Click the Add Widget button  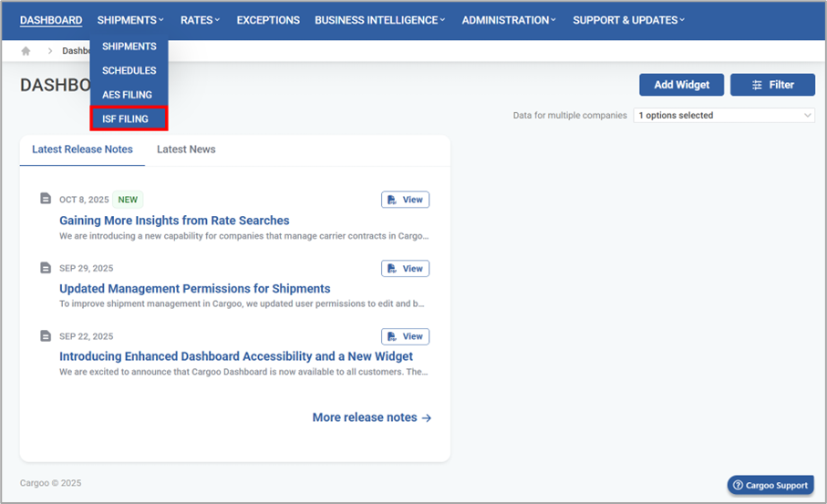click(x=681, y=85)
